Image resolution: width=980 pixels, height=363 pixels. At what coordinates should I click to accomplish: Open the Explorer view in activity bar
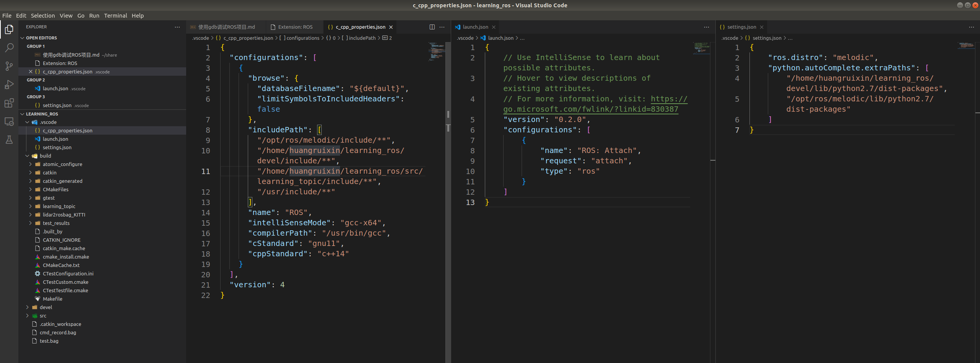[x=9, y=29]
